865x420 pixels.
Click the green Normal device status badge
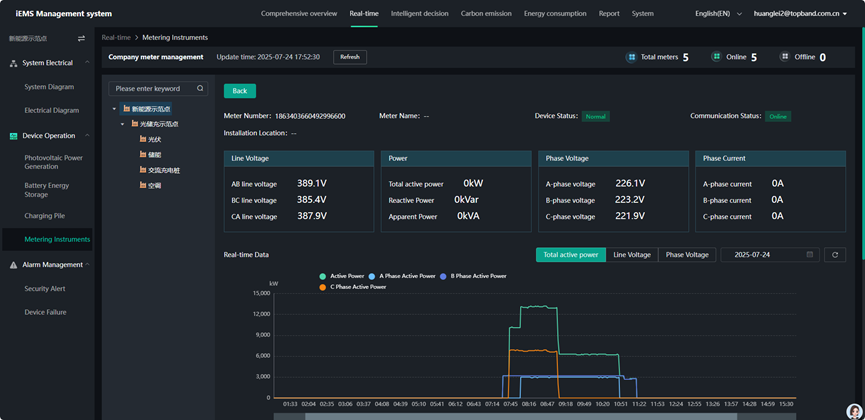(596, 116)
